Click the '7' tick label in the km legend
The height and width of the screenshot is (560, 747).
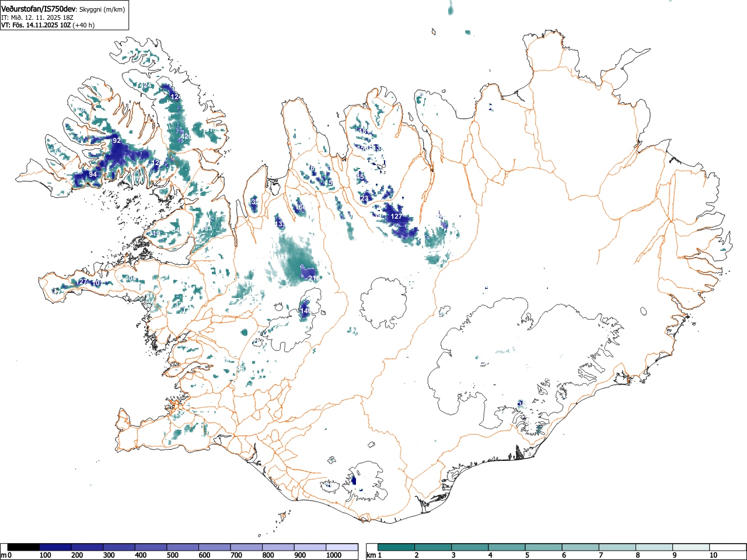(601, 555)
